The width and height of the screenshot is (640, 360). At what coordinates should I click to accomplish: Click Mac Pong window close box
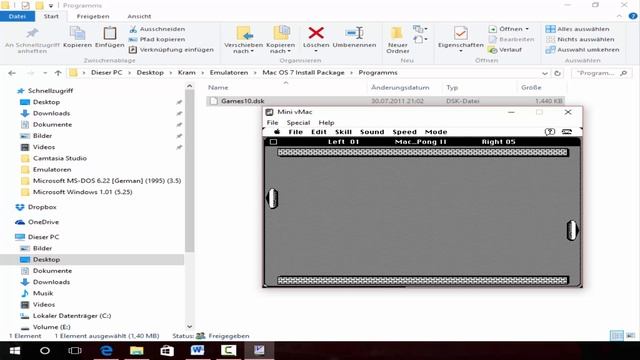pos(273,142)
